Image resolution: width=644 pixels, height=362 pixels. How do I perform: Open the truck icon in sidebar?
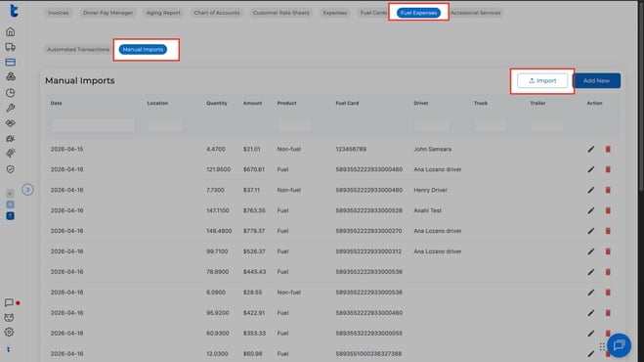coord(11,47)
